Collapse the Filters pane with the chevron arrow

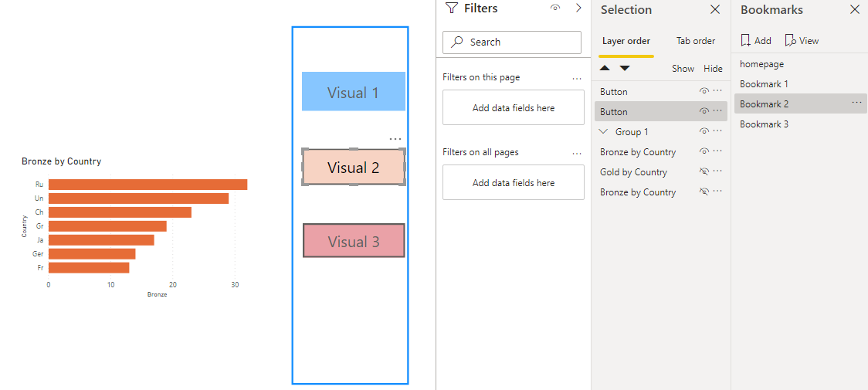[x=578, y=8]
